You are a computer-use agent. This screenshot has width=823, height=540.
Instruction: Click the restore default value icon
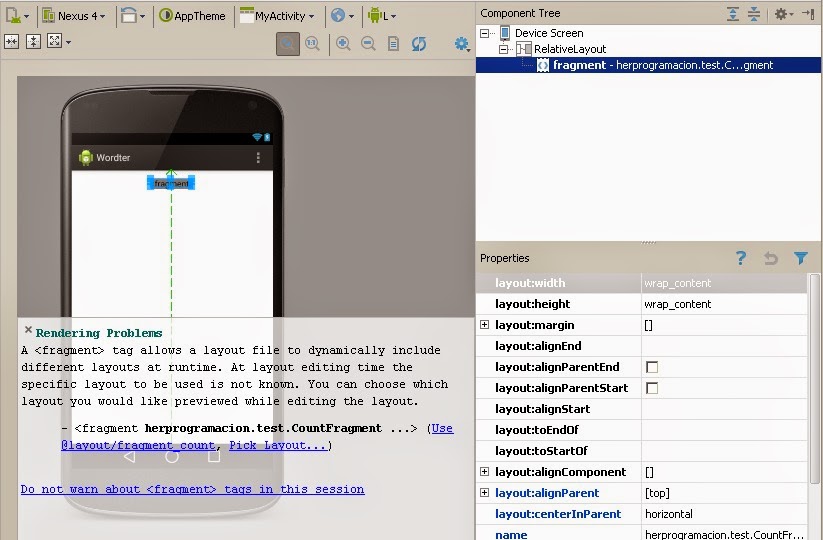(771, 258)
